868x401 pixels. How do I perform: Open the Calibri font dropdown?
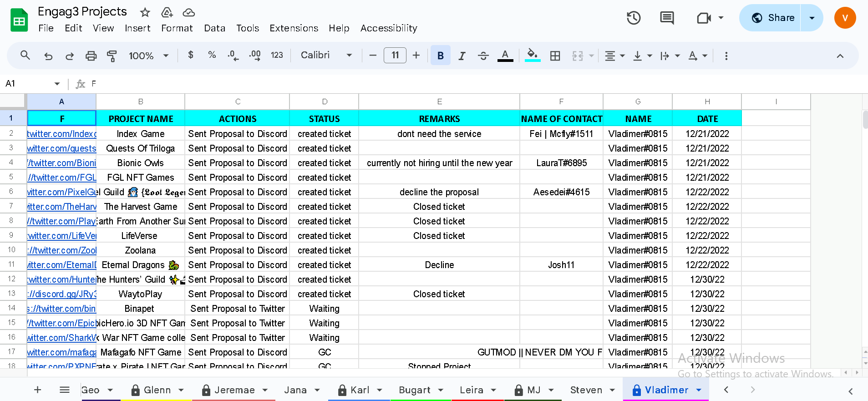[326, 55]
